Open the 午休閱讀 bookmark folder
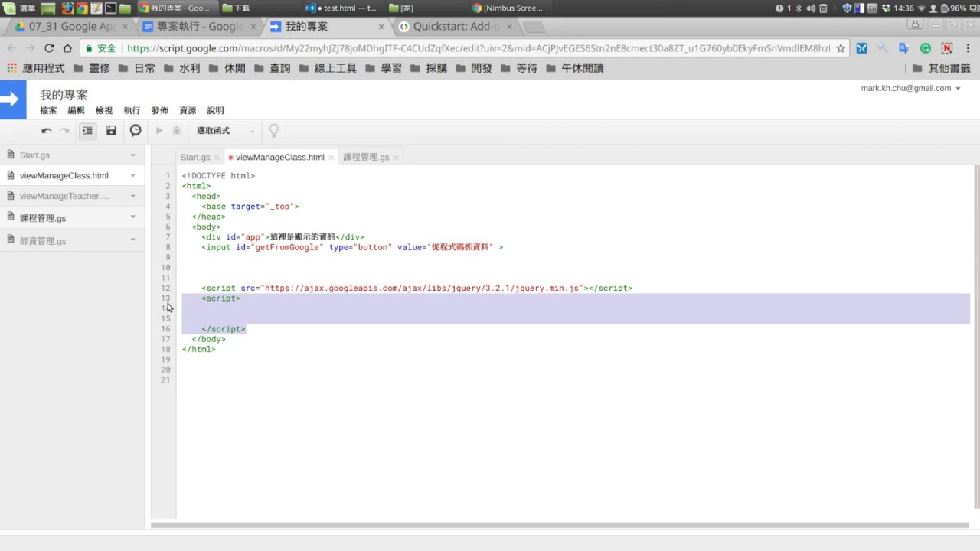This screenshot has height=551, width=980. coord(574,68)
